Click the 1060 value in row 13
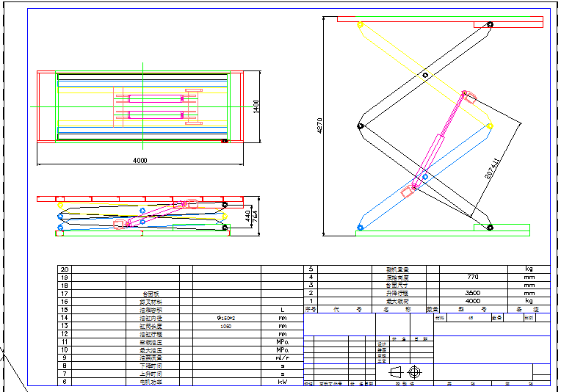 225,326
